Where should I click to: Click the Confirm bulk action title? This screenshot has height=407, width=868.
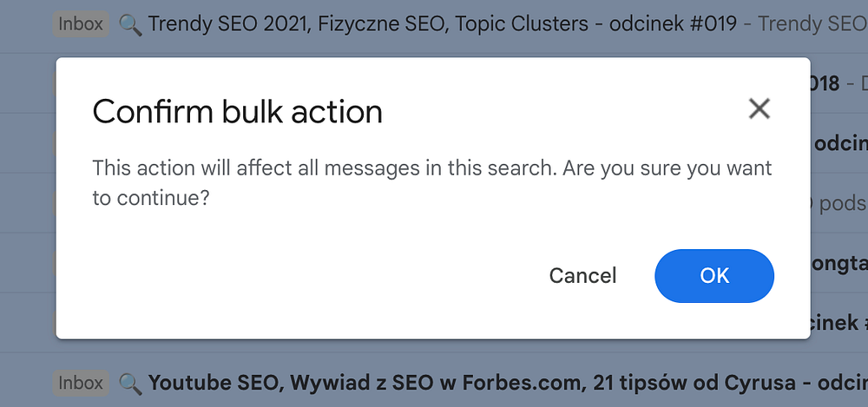pos(237,112)
